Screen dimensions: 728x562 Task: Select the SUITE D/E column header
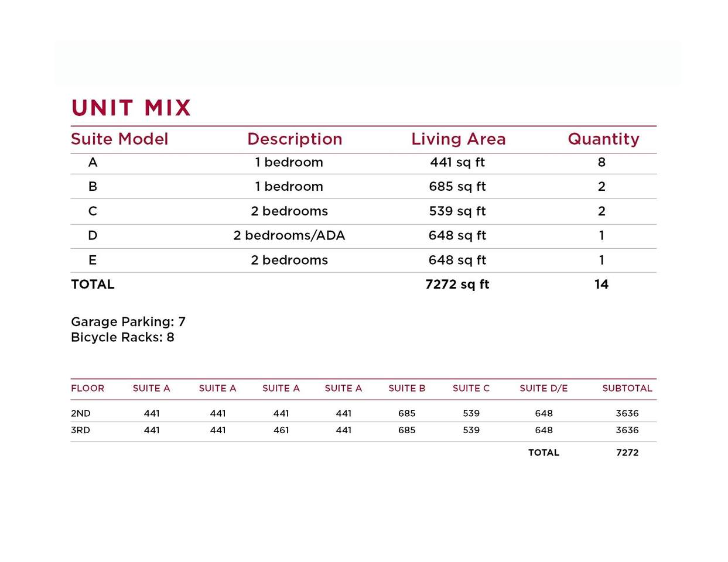point(544,388)
